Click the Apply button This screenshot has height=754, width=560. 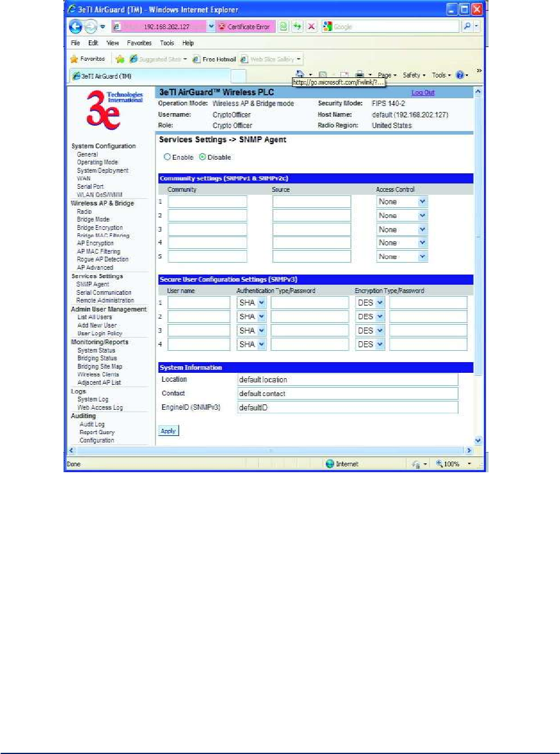(x=169, y=431)
